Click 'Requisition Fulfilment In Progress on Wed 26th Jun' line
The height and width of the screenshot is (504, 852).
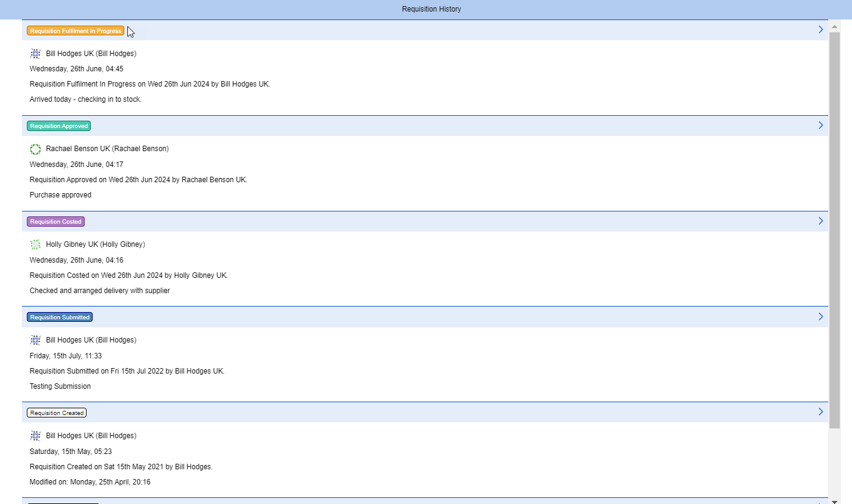click(x=150, y=84)
